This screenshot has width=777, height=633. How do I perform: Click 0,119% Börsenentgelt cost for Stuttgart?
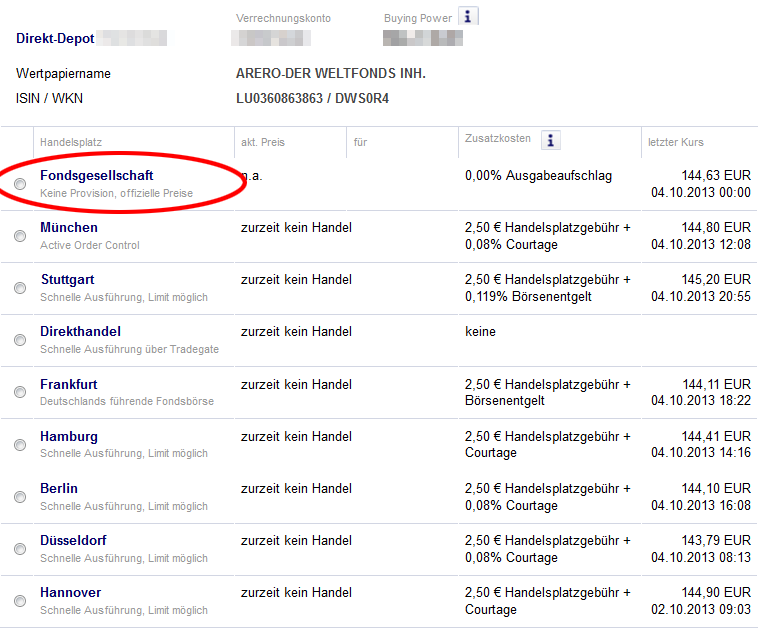(528, 297)
